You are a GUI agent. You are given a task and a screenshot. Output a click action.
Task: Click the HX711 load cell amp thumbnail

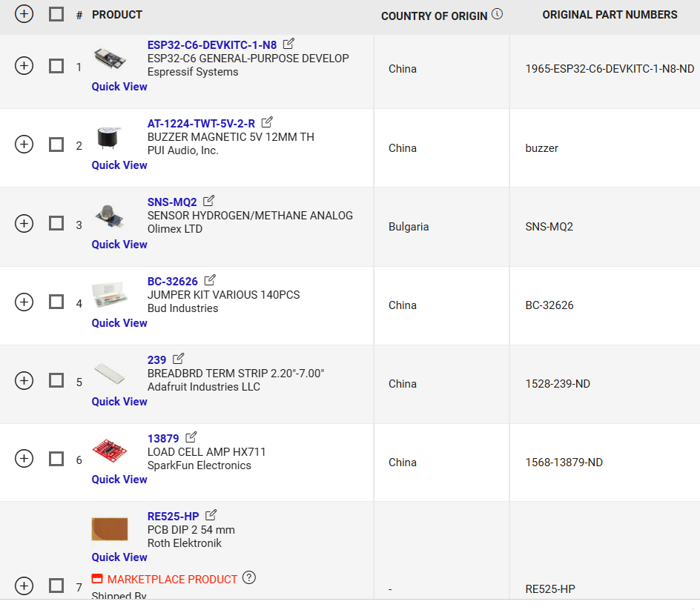(109, 449)
